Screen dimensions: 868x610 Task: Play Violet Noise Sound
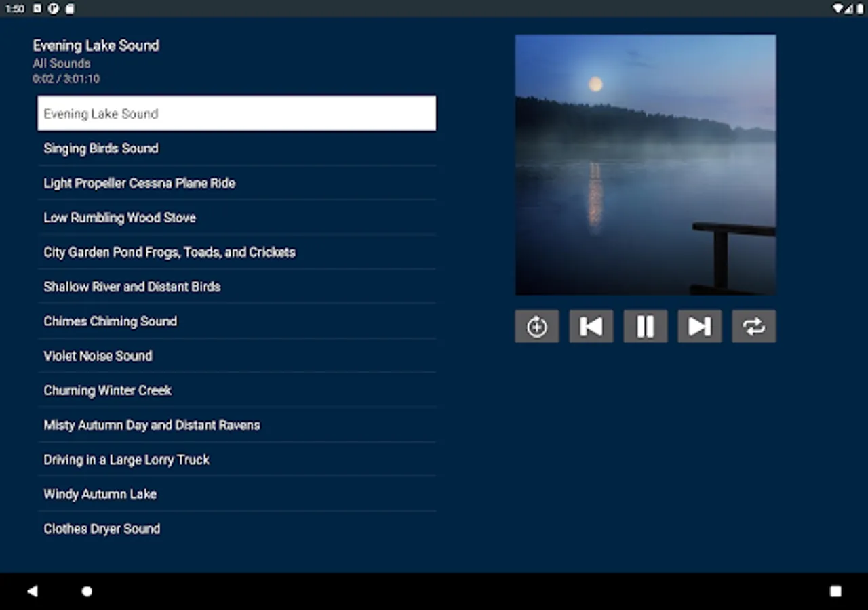tap(98, 356)
